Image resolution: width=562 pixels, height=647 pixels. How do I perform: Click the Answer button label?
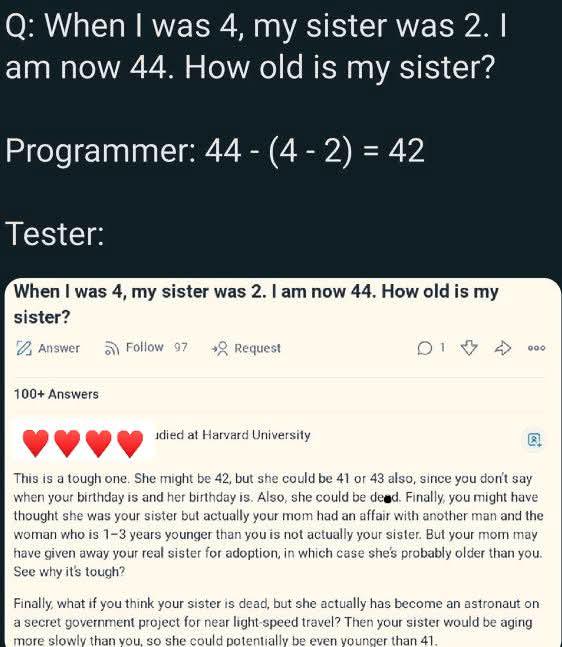tap(59, 348)
